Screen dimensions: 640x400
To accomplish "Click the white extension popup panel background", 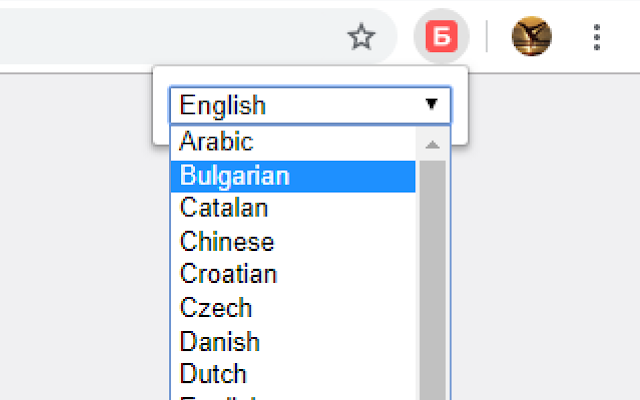I will pos(310,76).
